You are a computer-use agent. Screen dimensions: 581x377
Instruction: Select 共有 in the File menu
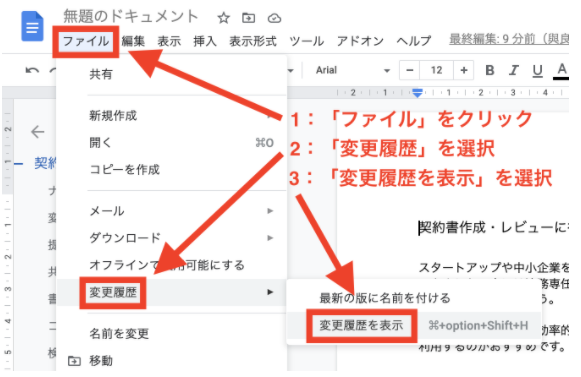point(172,75)
